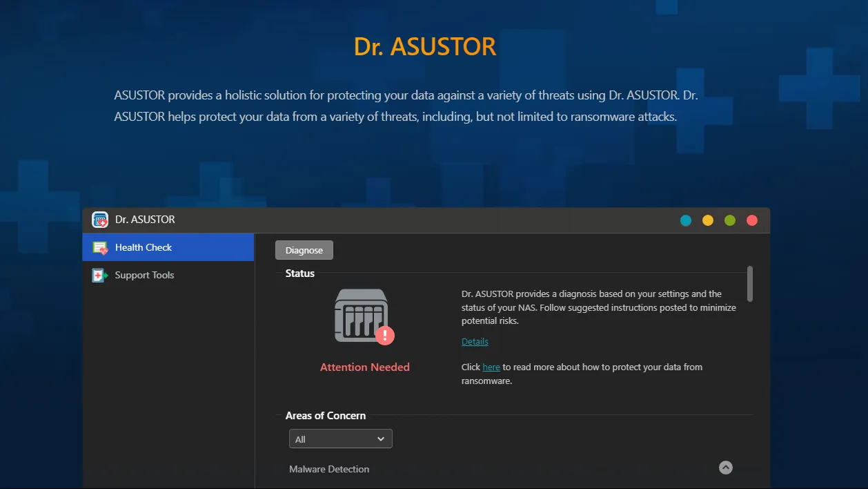This screenshot has width=868, height=489.
Task: Click the 'Status' section heading
Action: click(x=300, y=274)
